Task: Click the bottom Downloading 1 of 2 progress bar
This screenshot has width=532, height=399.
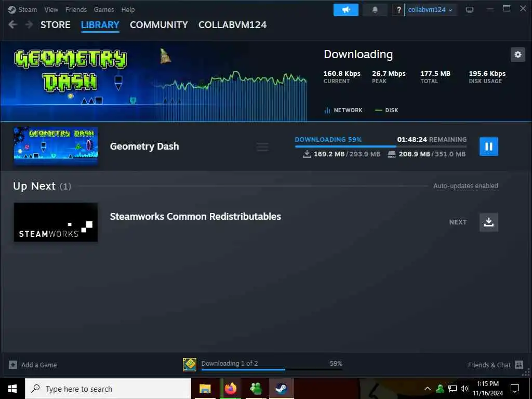Action: coord(272,369)
